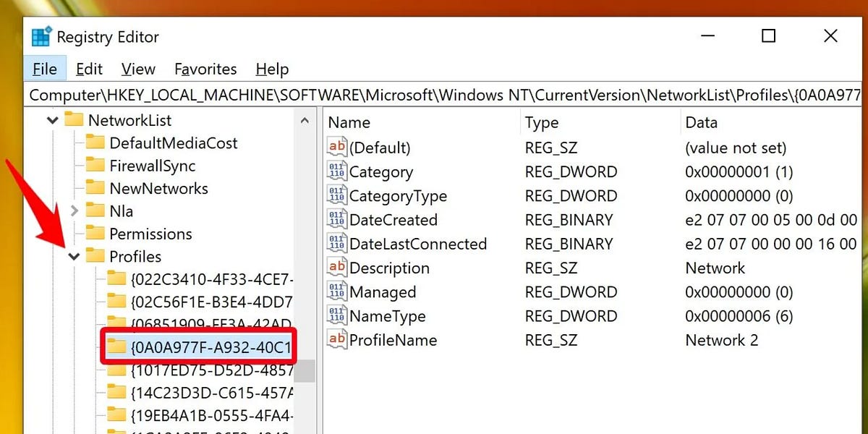Collapse the Profiles key
Viewport: 868px width, 434px height.
pyautogui.click(x=75, y=256)
